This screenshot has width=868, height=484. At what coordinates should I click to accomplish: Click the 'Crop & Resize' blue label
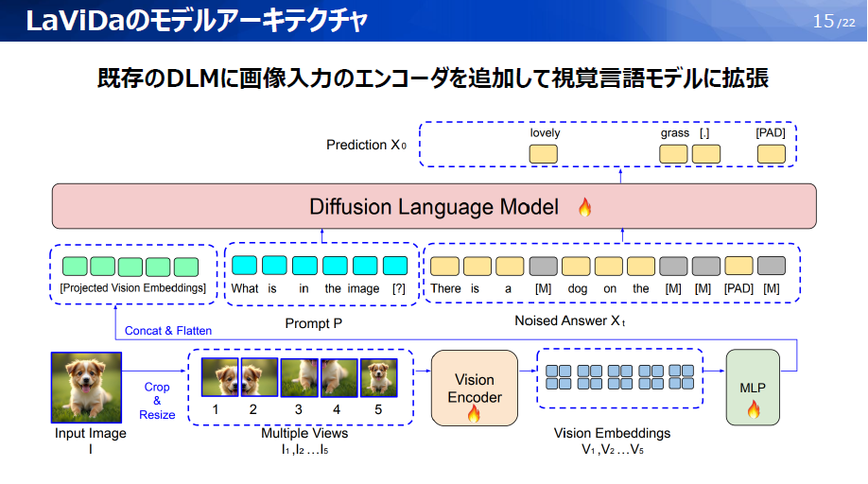pos(157,401)
